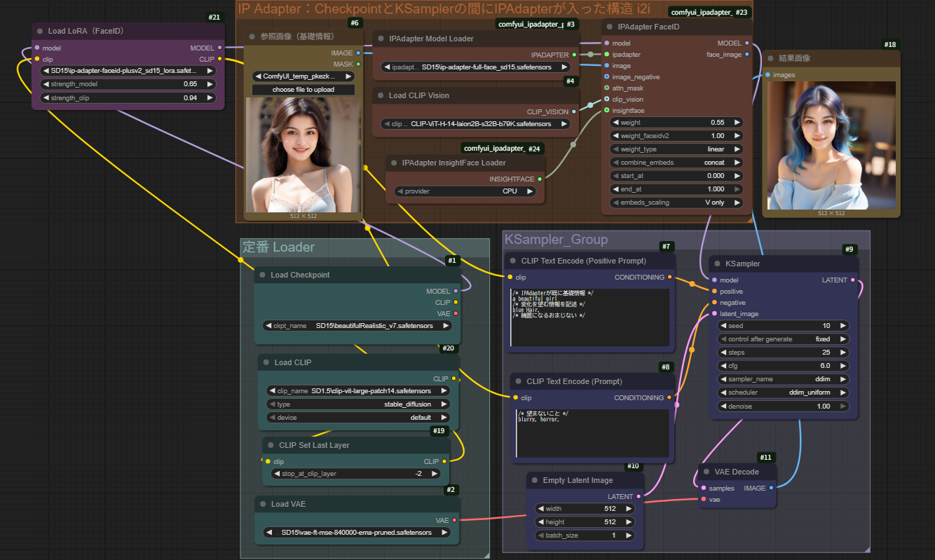Open the ckpt_name checkpoint dropdown

click(357, 326)
